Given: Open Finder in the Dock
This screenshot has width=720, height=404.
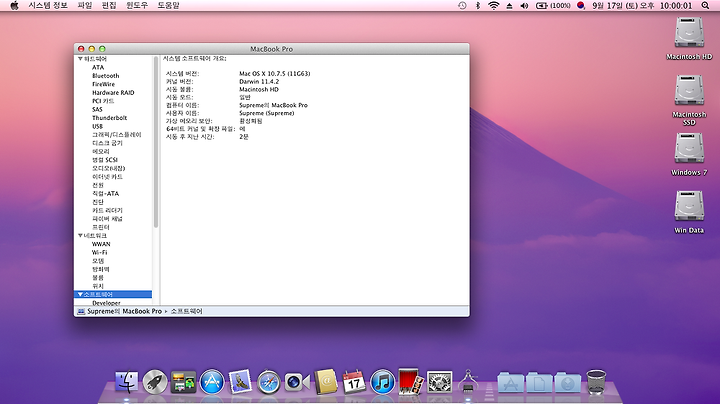Looking at the screenshot, I should pyautogui.click(x=126, y=382).
